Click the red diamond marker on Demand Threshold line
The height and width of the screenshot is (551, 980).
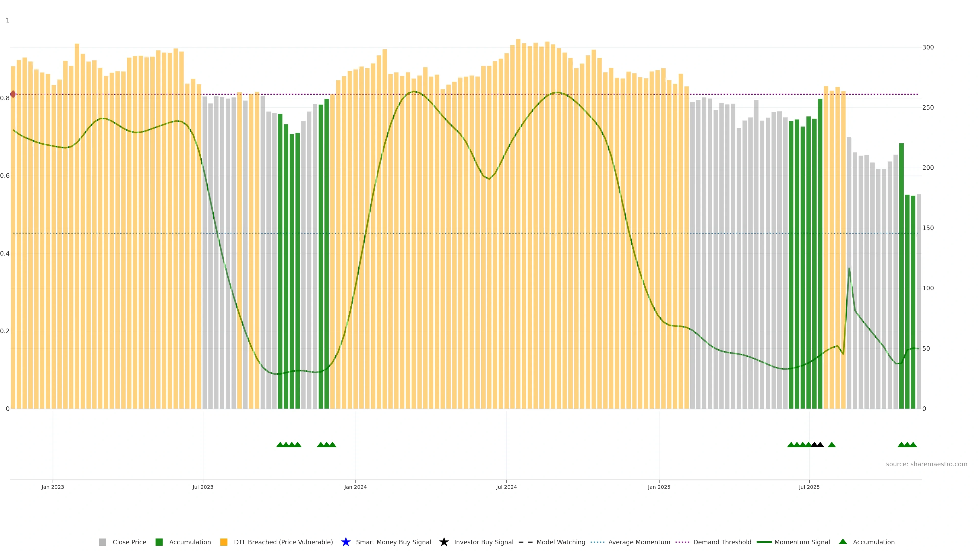tap(13, 94)
